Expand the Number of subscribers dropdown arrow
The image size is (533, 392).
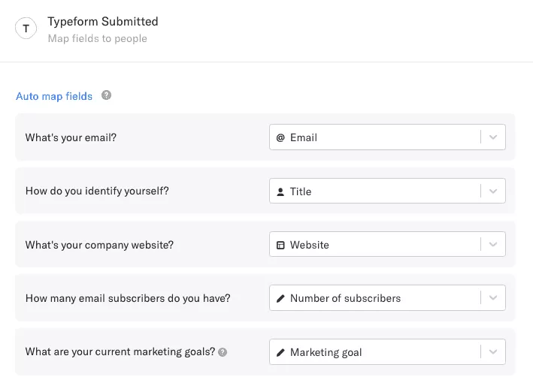493,297
